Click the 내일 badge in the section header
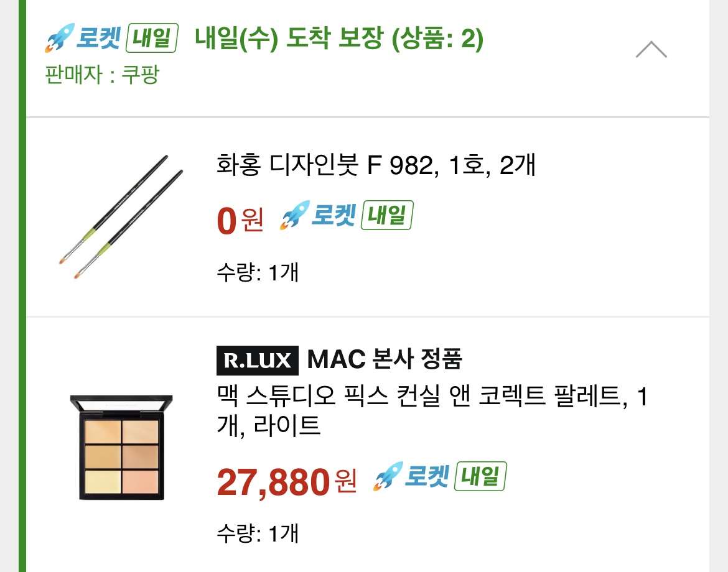Image resolution: width=728 pixels, height=572 pixels. 152,39
